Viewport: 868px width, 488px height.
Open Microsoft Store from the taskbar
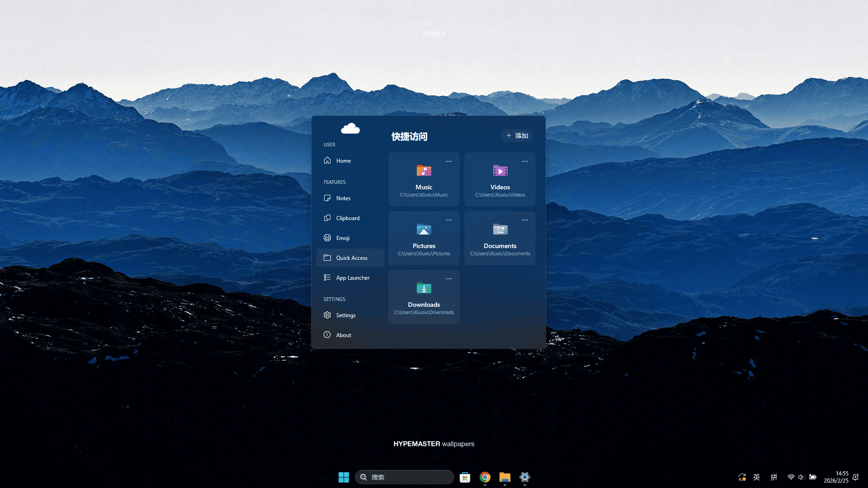coord(465,477)
